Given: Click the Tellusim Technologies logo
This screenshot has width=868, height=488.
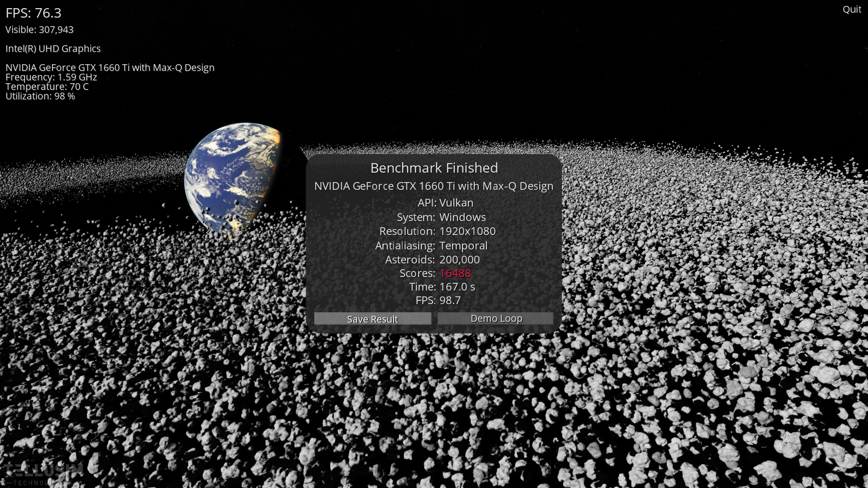Looking at the screenshot, I should [43, 474].
